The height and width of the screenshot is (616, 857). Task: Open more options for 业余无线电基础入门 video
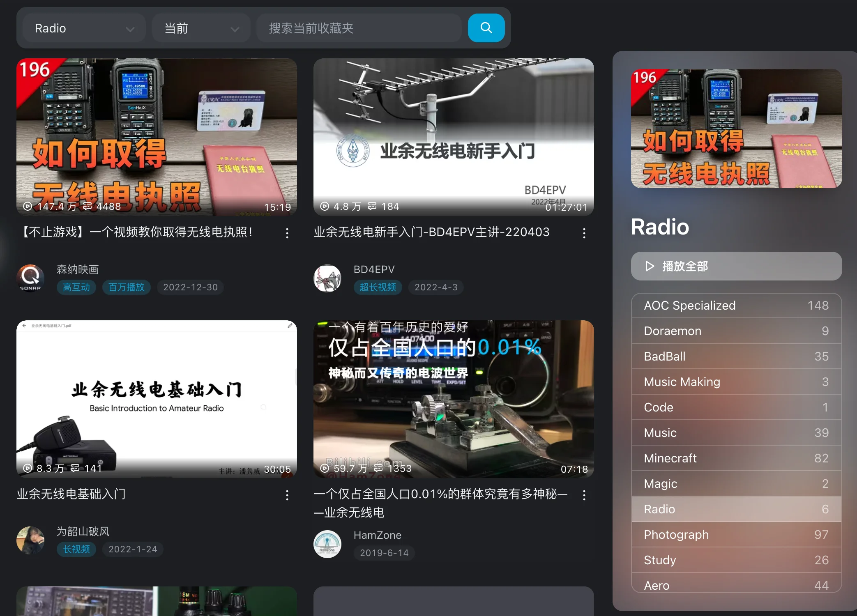click(x=287, y=495)
